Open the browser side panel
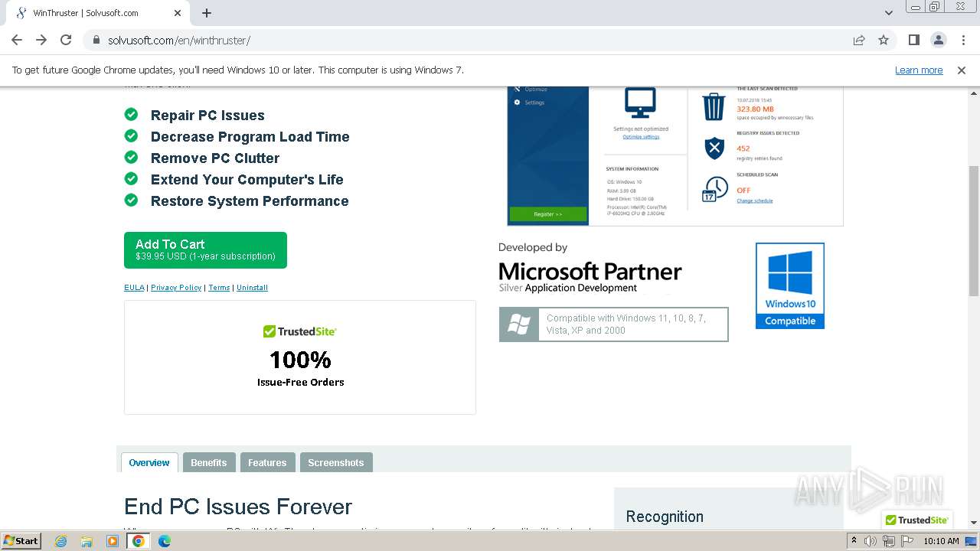Screen dimensions: 980x551 [914, 40]
